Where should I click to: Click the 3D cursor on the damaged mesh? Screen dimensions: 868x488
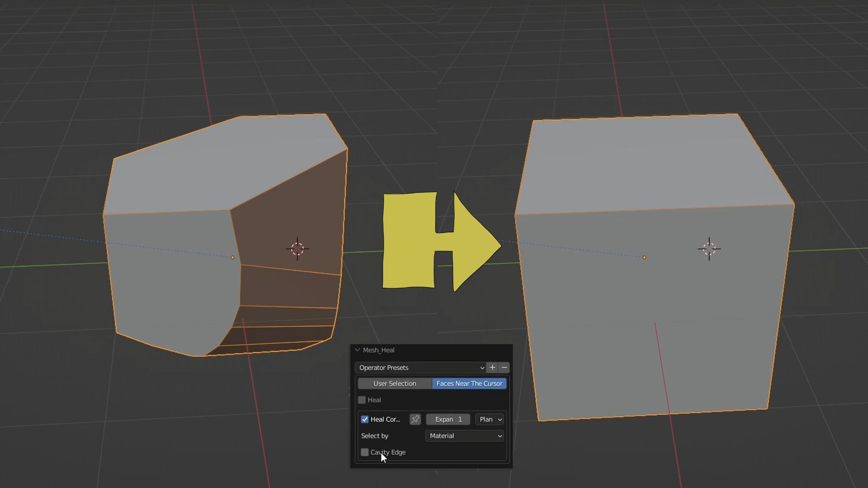(x=297, y=249)
